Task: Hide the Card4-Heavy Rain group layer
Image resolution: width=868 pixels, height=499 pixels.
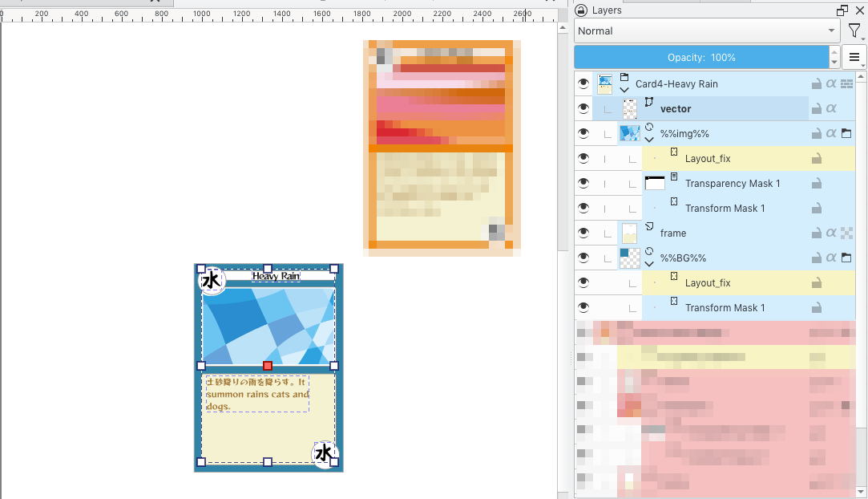Action: [583, 83]
